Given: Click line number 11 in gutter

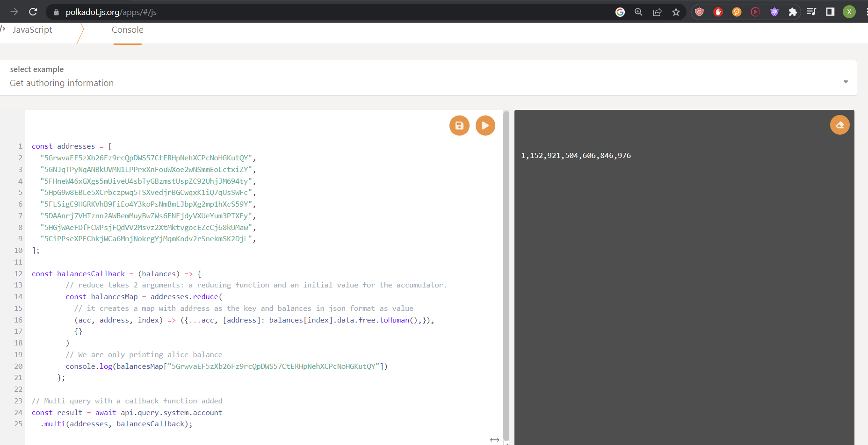Looking at the screenshot, I should (x=18, y=262).
